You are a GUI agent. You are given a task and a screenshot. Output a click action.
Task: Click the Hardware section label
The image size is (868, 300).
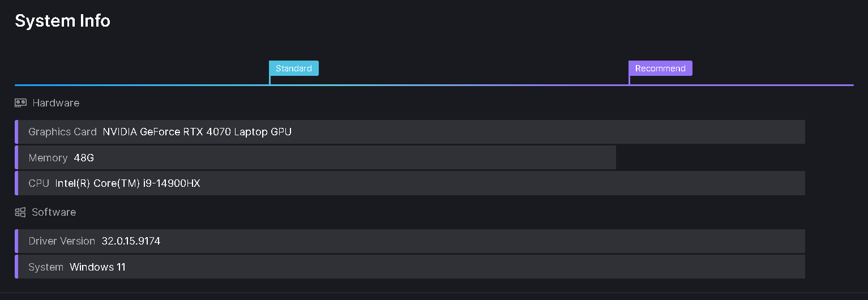coord(55,103)
